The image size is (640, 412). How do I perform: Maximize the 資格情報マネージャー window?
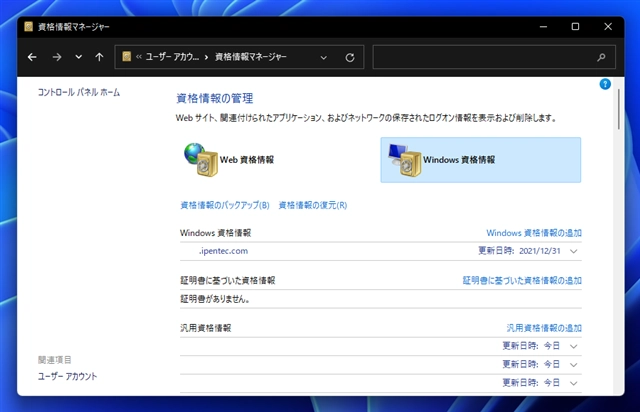[575, 27]
